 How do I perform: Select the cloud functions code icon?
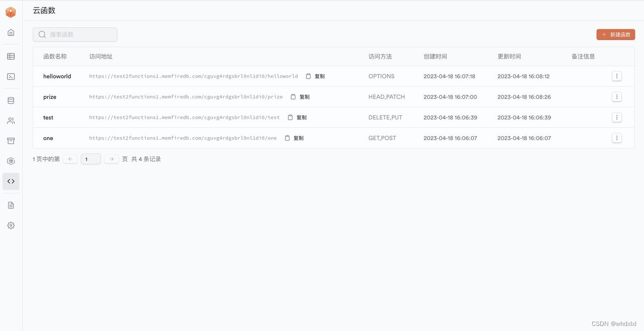click(x=11, y=181)
